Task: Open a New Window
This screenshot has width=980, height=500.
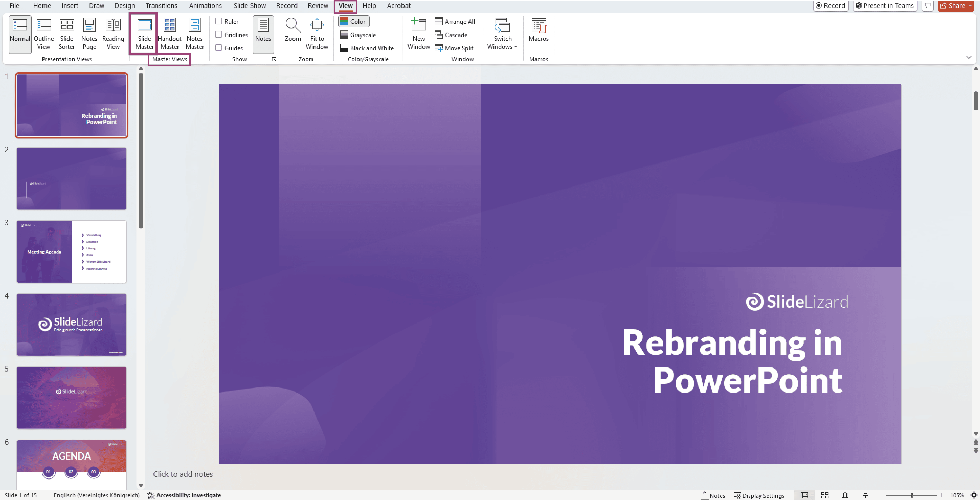Action: (418, 34)
